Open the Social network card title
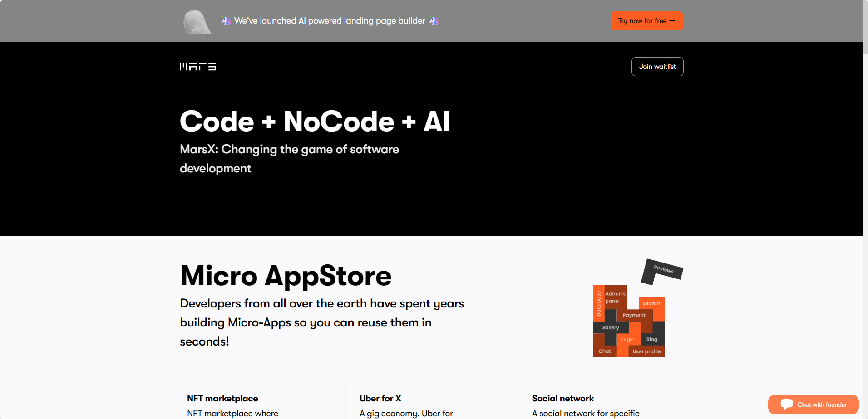This screenshot has width=868, height=419. (x=563, y=398)
